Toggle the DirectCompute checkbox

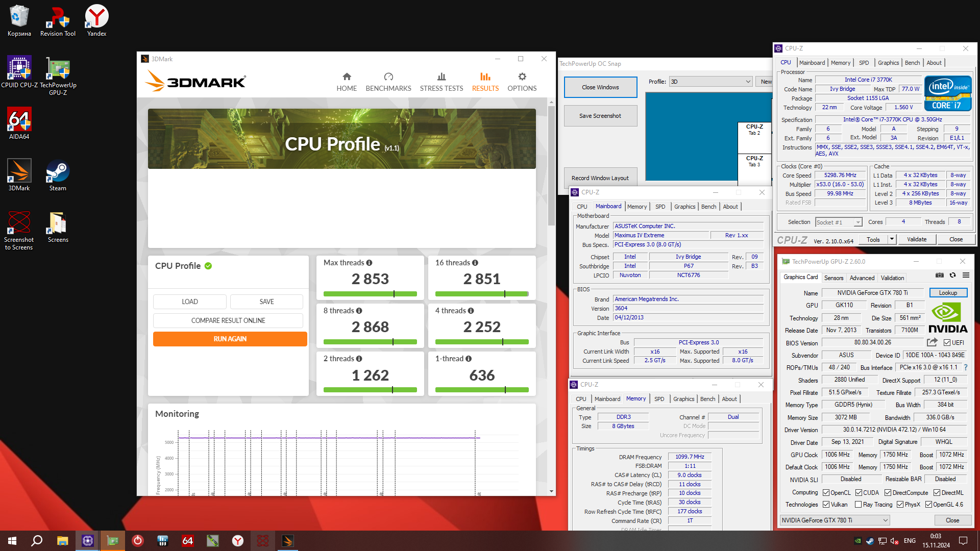click(888, 493)
